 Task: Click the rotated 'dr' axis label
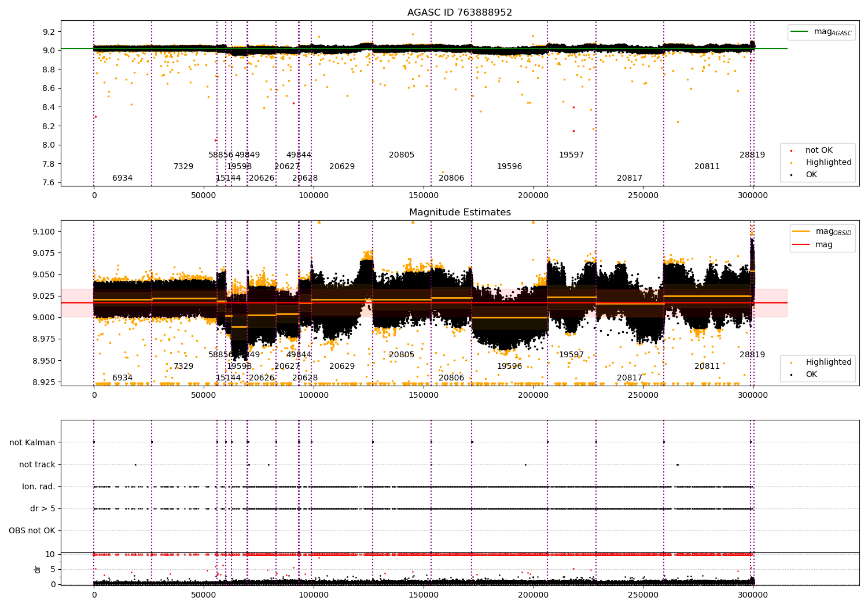coord(38,570)
